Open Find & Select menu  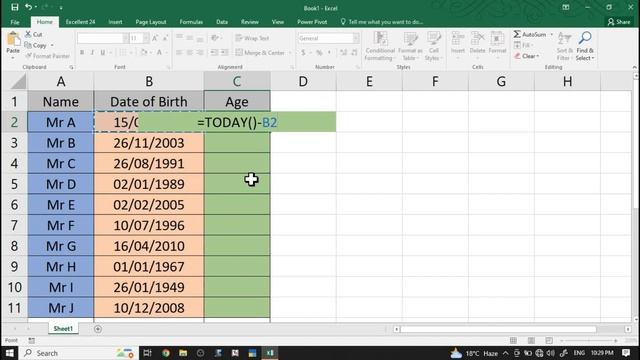click(x=585, y=46)
